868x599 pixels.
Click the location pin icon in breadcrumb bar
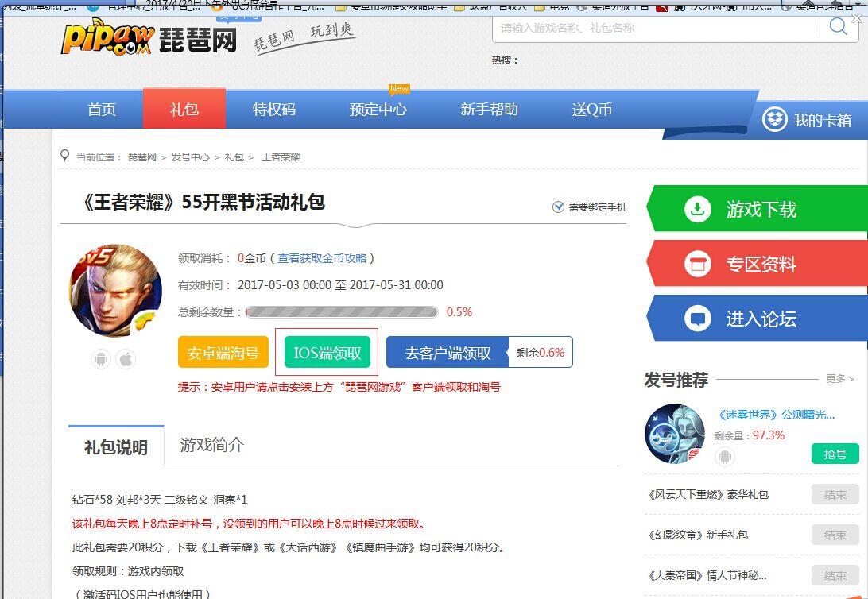(64, 156)
